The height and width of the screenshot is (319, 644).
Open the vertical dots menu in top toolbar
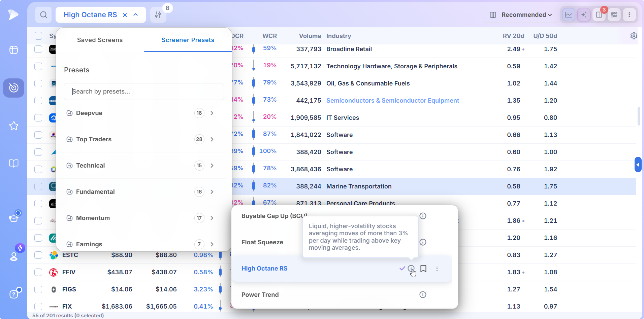click(x=629, y=15)
